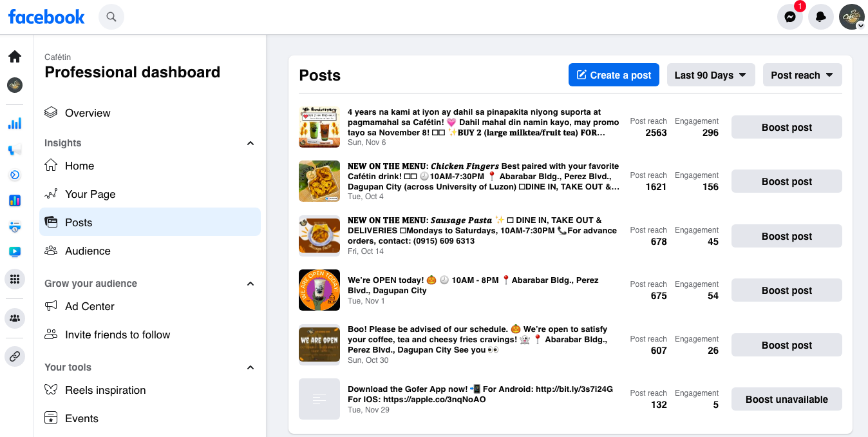The width and height of the screenshot is (868, 437).
Task: Open the search magnifier in top bar
Action: 111,17
